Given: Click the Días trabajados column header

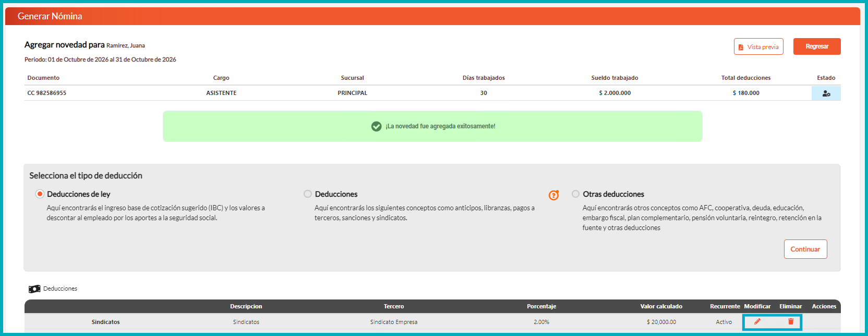Looking at the screenshot, I should 484,78.
